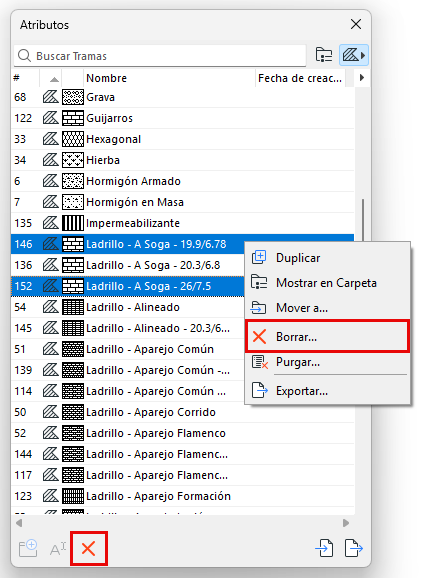This screenshot has height=578, width=422.
Task: Select the Hierba fill row
Action: pyautogui.click(x=183, y=160)
